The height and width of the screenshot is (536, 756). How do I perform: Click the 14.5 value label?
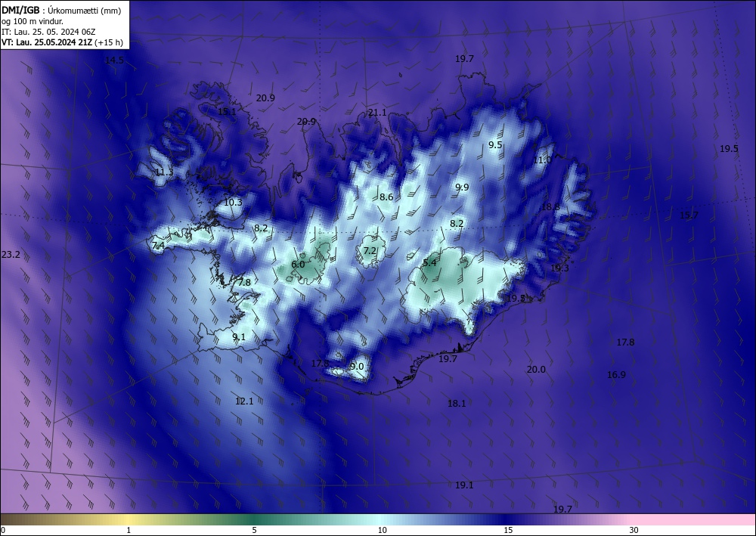pos(114,60)
